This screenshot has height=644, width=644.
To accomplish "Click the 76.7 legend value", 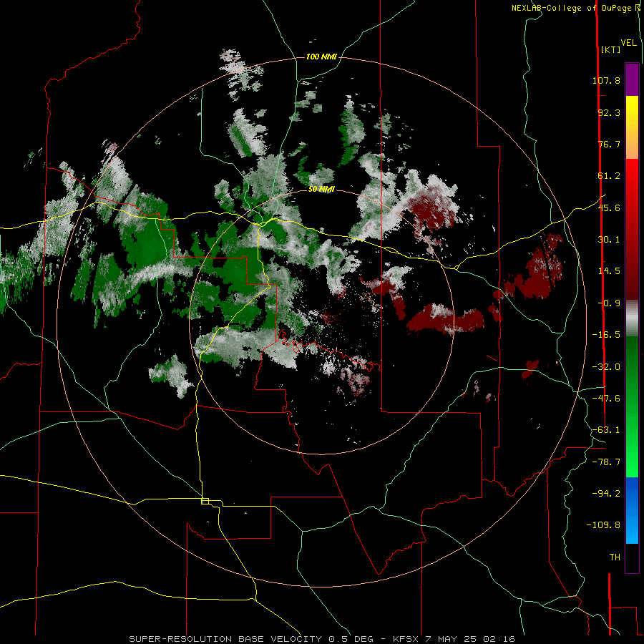I will tap(609, 144).
